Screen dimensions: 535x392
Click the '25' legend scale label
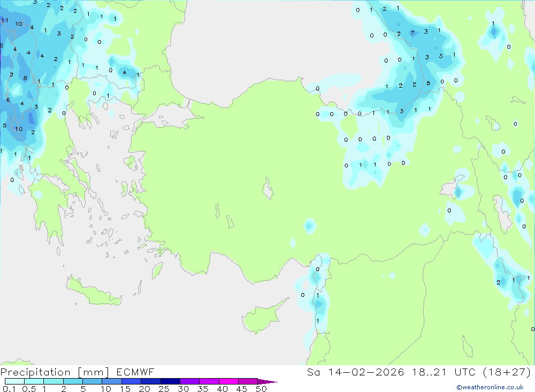tap(164, 389)
